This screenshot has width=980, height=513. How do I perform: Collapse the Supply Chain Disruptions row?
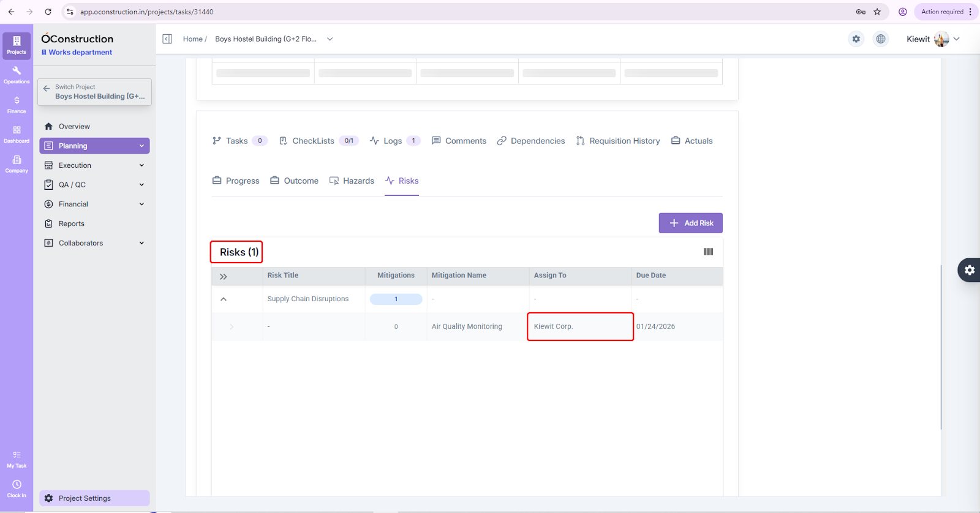[224, 299]
